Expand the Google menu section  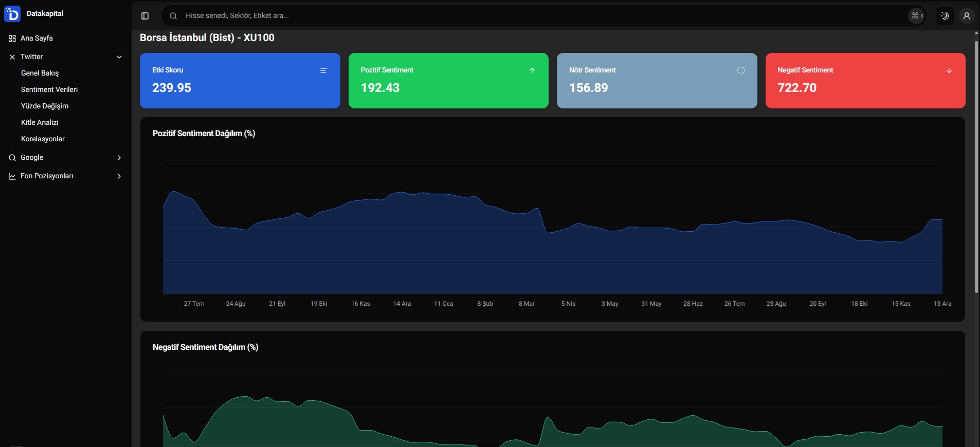tap(119, 158)
